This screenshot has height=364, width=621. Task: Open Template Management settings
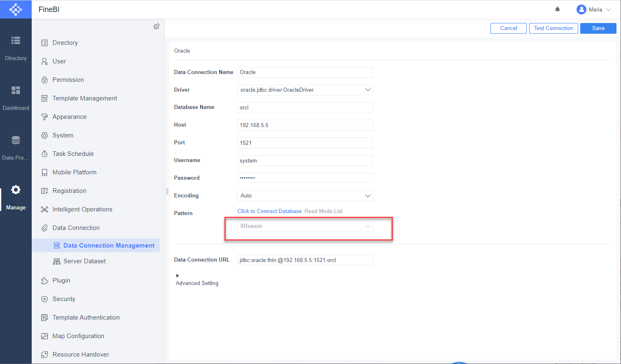point(84,98)
